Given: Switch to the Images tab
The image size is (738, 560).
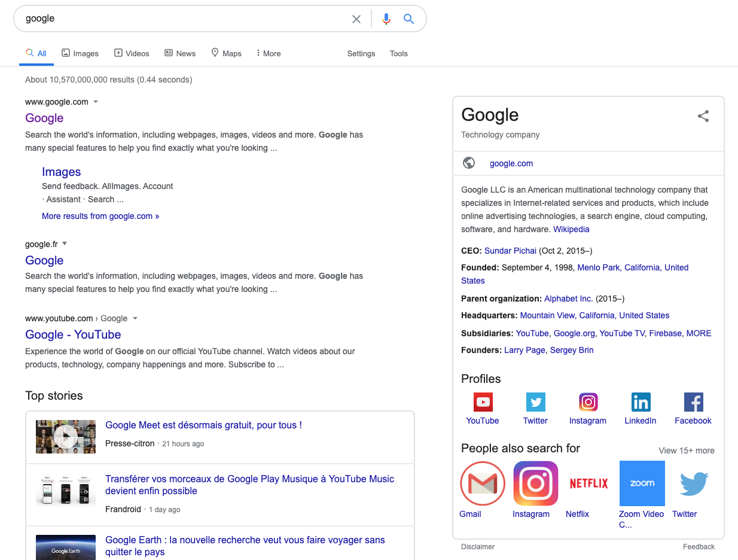Looking at the screenshot, I should click(80, 53).
